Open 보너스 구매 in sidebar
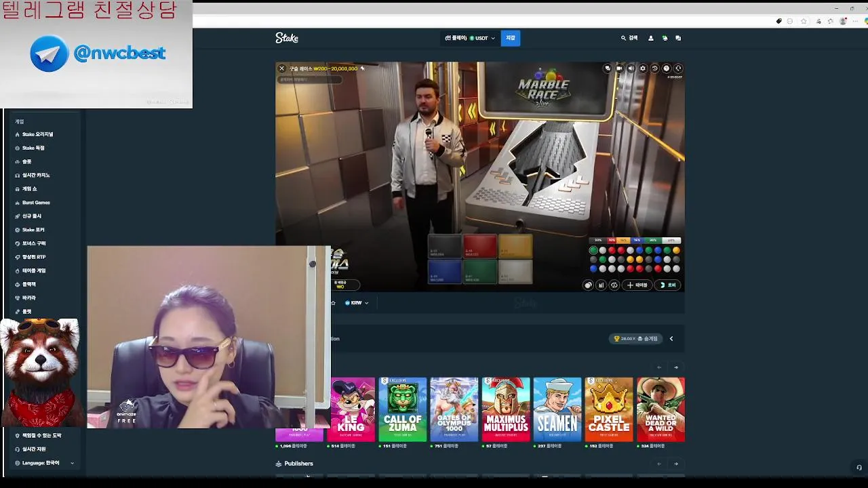The width and height of the screenshot is (868, 488). click(x=34, y=243)
